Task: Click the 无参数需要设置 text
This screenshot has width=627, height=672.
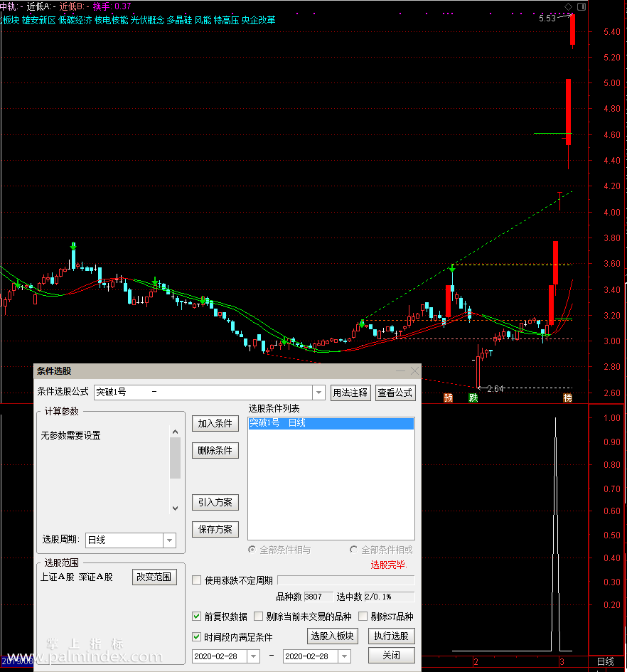Action: click(x=70, y=435)
